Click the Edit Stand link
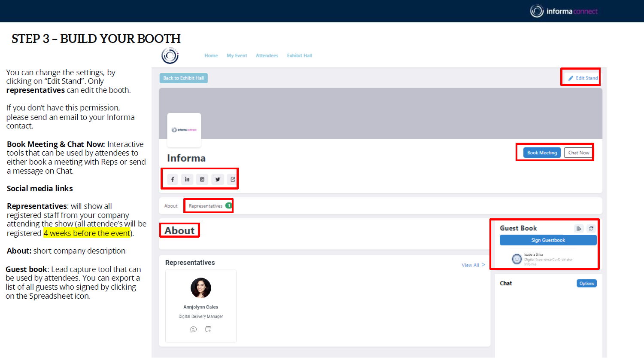 coord(583,78)
